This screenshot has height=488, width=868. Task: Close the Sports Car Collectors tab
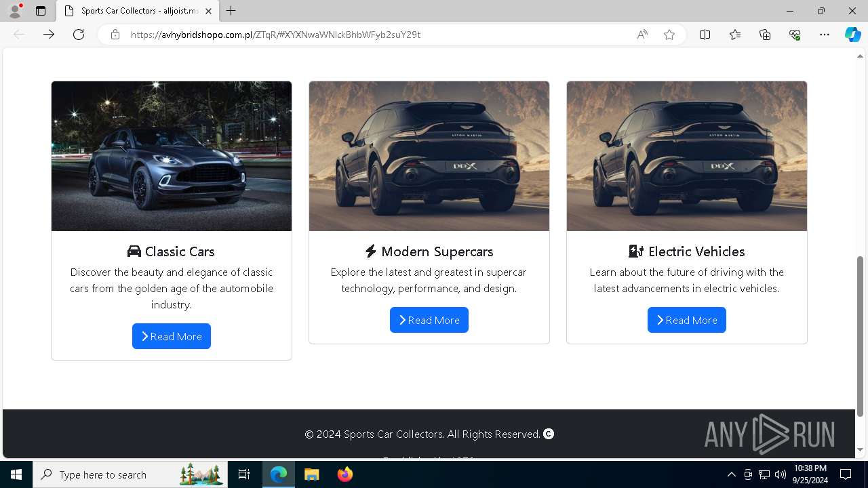point(208,11)
